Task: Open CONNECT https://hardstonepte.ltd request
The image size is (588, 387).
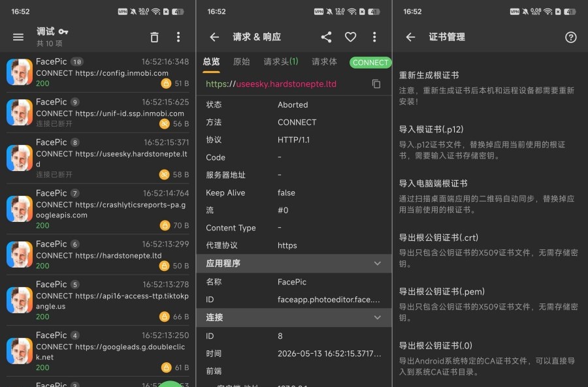Action: (99, 256)
